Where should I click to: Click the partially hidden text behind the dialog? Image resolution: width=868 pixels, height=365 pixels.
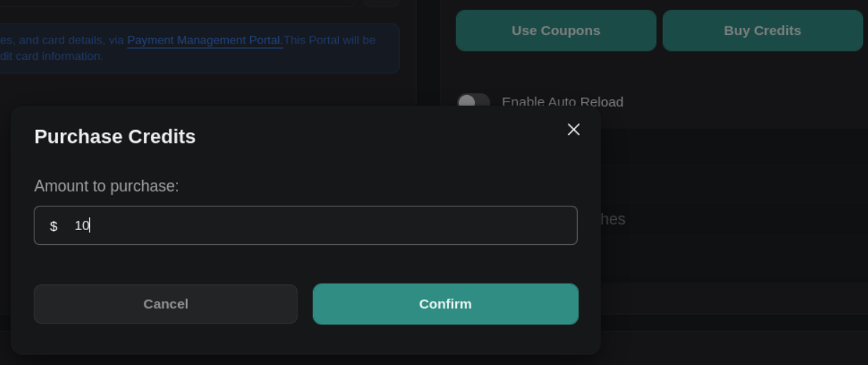[x=613, y=219]
